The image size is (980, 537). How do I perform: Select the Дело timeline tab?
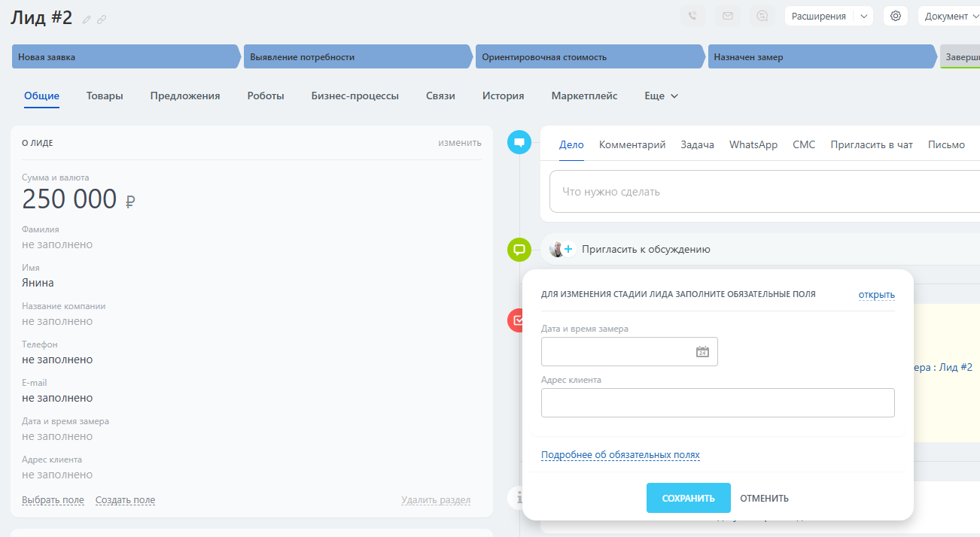[571, 144]
